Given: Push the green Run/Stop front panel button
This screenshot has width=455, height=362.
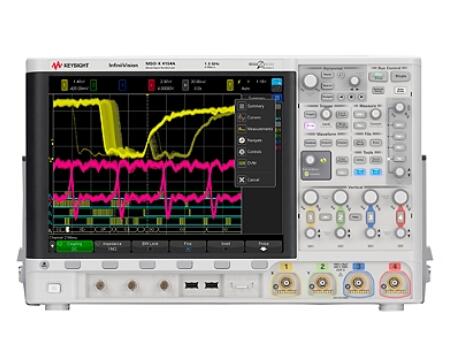Looking at the screenshot, I should [x=378, y=76].
